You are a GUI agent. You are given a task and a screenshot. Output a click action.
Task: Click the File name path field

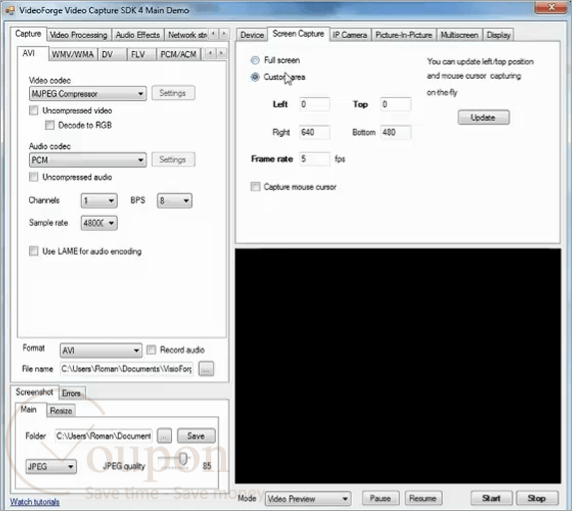pos(127,369)
